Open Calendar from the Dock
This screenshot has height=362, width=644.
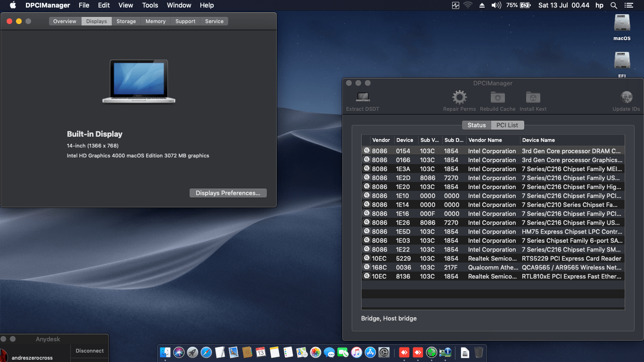click(261, 352)
